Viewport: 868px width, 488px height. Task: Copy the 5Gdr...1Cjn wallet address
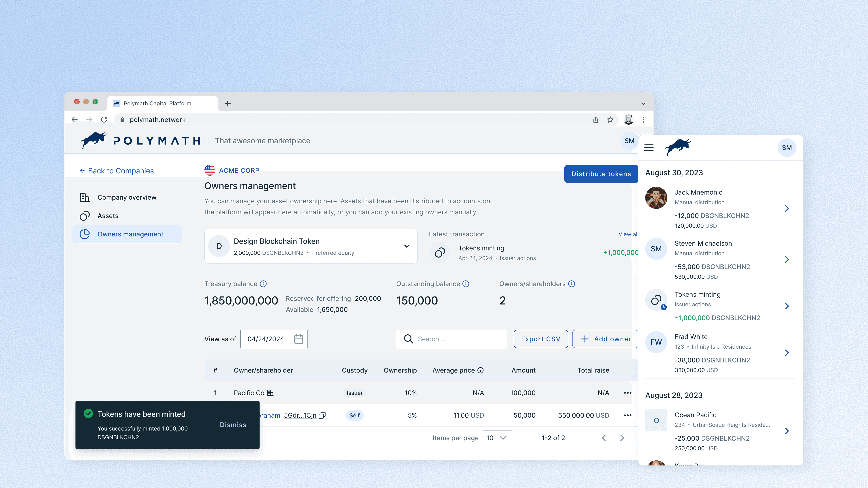pos(322,415)
